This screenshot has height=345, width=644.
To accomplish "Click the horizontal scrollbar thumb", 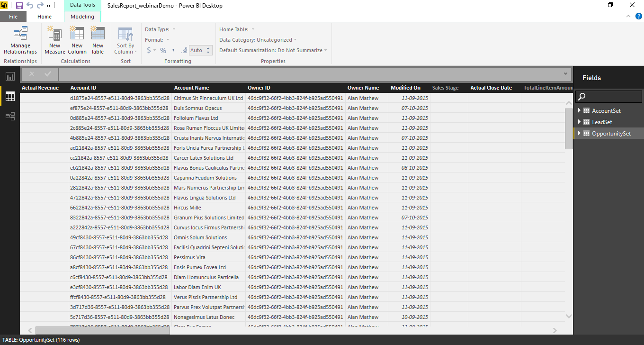I will click(x=102, y=331).
